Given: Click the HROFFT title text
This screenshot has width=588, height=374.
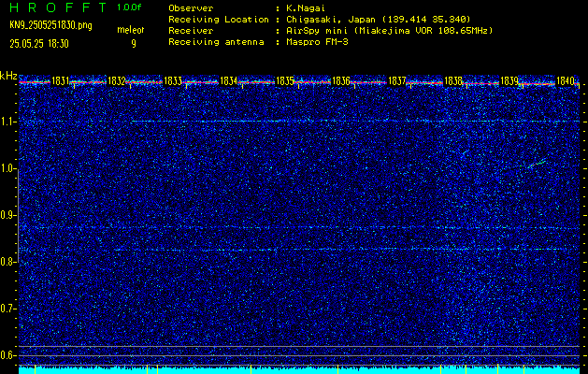Looking at the screenshot, I should (x=58, y=7).
